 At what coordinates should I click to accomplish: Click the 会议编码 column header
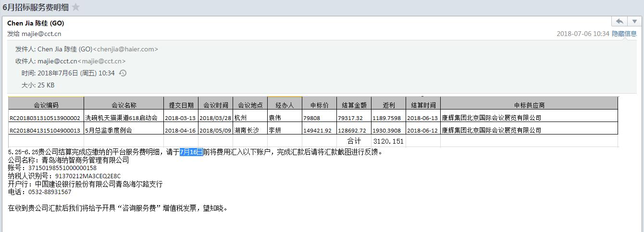click(46, 105)
